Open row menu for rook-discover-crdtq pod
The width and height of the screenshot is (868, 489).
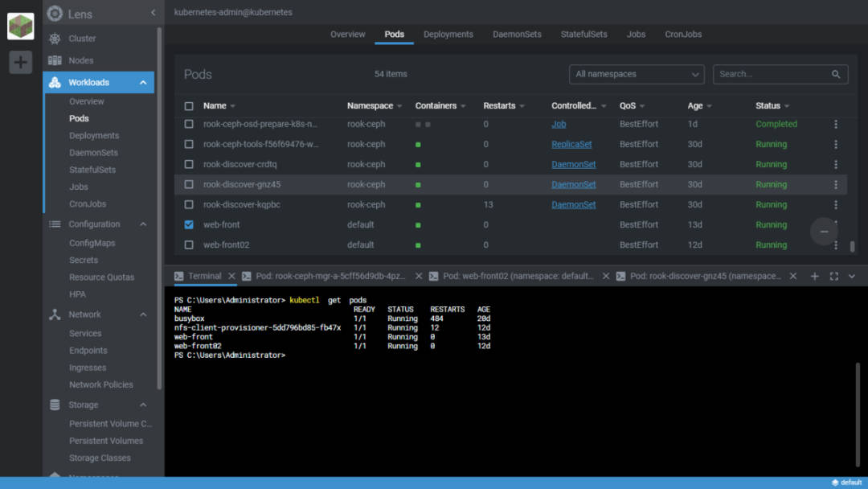click(836, 165)
